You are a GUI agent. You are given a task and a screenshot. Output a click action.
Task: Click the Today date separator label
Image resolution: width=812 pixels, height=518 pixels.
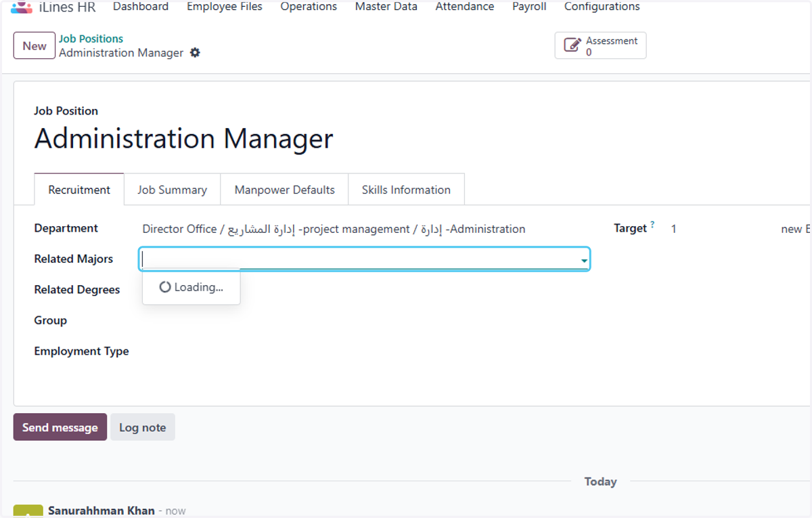tap(600, 481)
